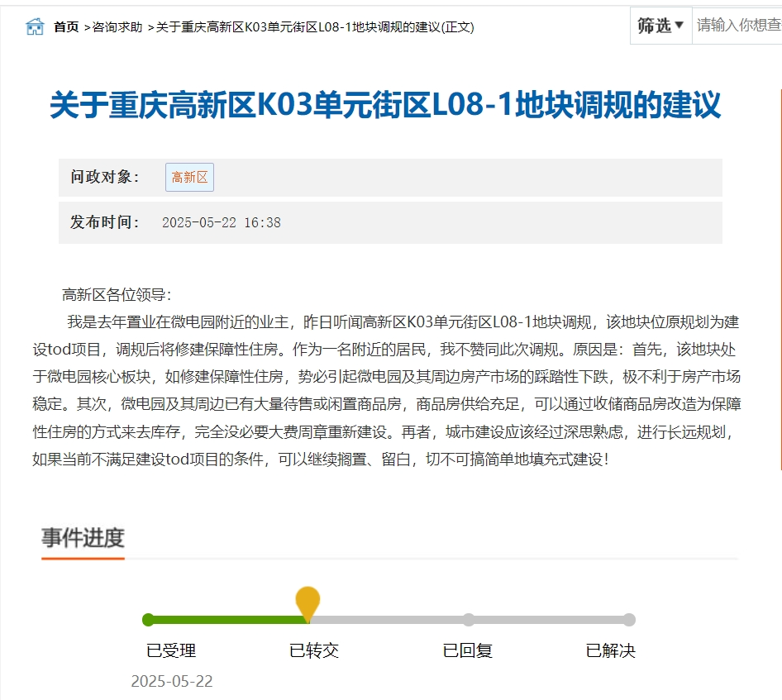
Task: Focus the search input field
Action: pyautogui.click(x=737, y=26)
